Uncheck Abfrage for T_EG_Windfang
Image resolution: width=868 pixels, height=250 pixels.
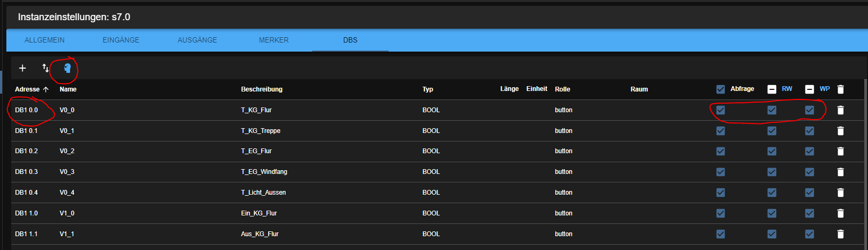tap(720, 172)
